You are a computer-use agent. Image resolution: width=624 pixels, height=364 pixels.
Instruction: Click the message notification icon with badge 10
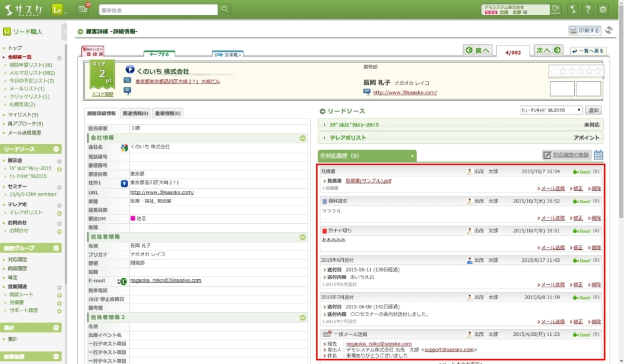[83, 9]
